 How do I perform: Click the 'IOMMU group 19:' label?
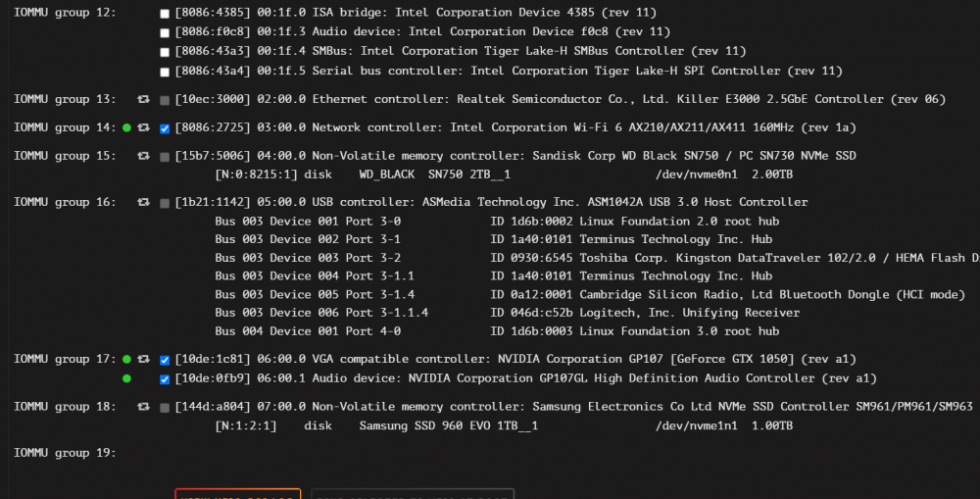pyautogui.click(x=65, y=453)
